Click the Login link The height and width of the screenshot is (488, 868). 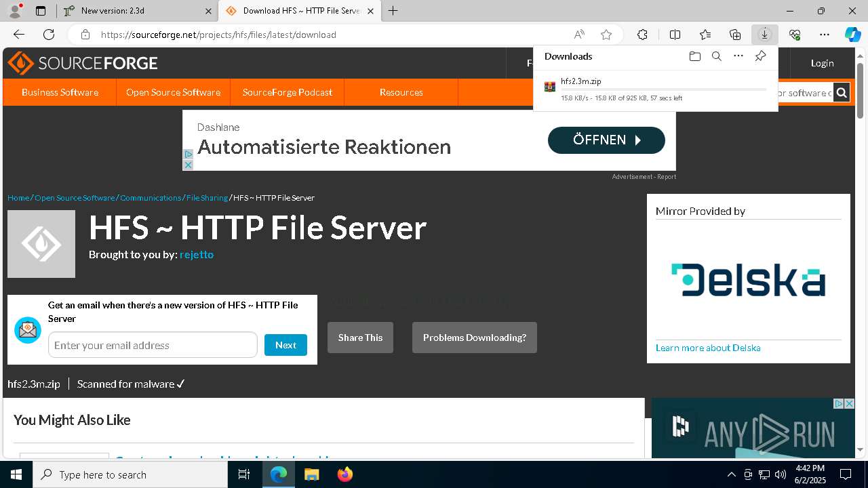pos(822,63)
